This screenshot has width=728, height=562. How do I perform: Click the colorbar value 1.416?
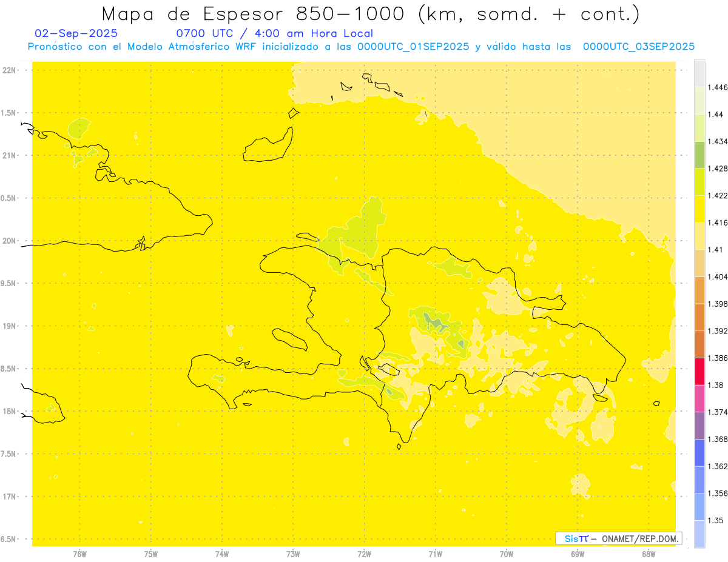tap(716, 222)
